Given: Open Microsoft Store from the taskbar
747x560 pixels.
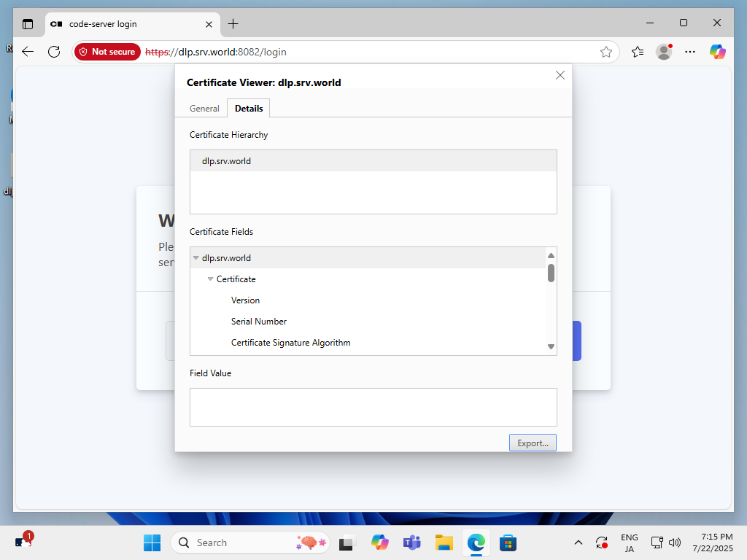Looking at the screenshot, I should tap(508, 542).
